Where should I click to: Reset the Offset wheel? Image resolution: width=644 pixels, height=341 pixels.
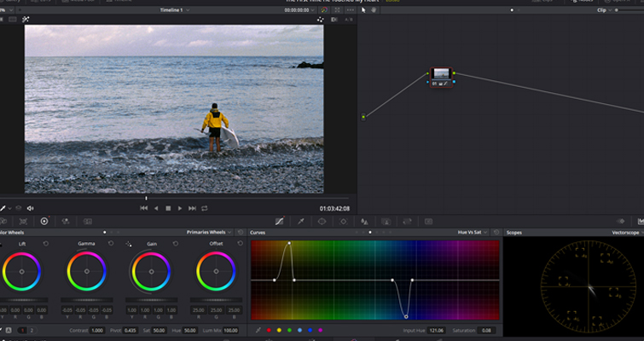click(241, 243)
